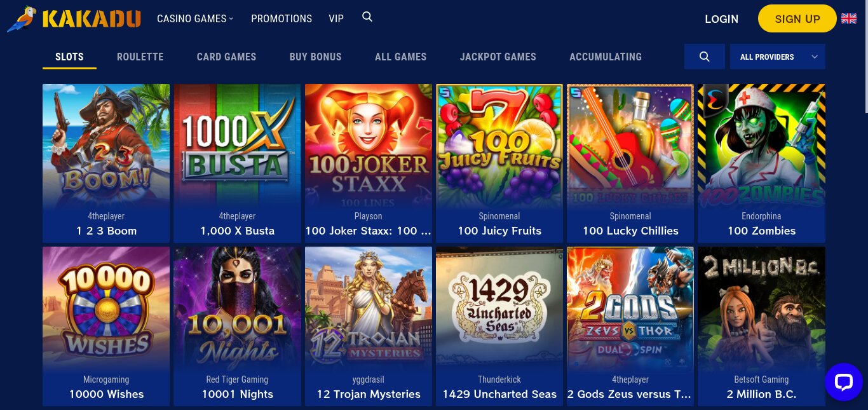
Task: Click the Kakadu parrot logo
Action: tap(74, 18)
